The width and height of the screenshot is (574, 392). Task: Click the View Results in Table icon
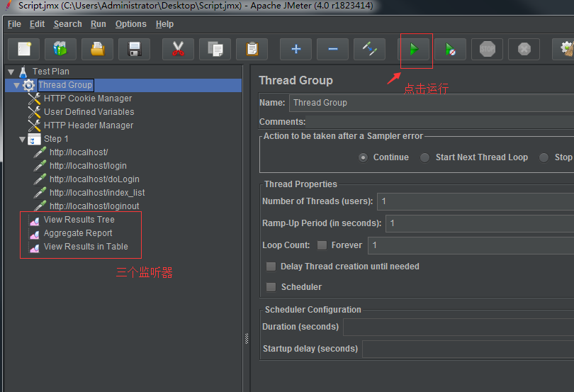[x=35, y=247]
